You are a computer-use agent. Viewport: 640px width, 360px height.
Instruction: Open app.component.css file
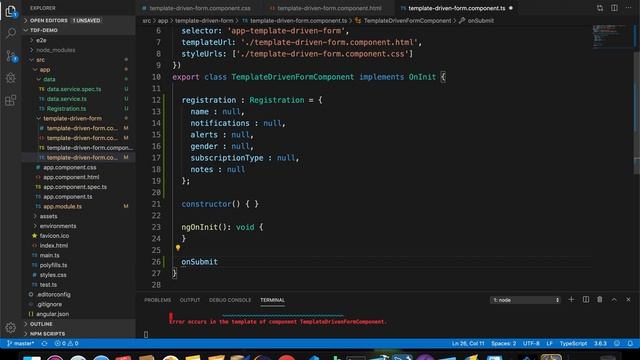point(78,167)
